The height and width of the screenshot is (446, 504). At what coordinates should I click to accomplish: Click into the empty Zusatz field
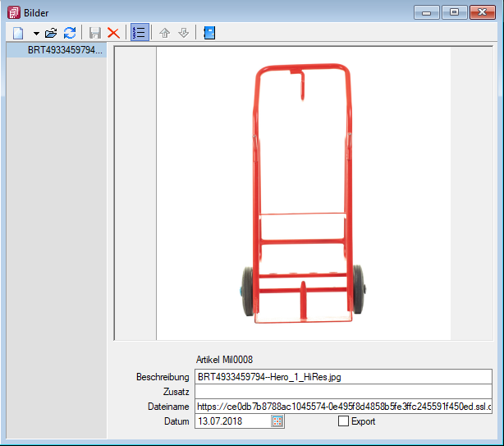click(x=343, y=392)
